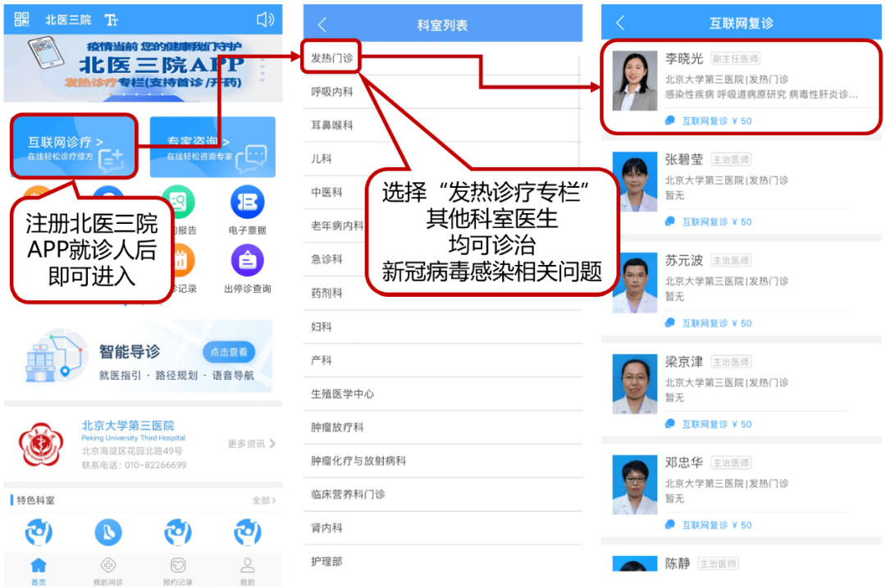Screen dimensions: 886x588
Task: Open 更多资讯 chevron link
Action: 252,444
